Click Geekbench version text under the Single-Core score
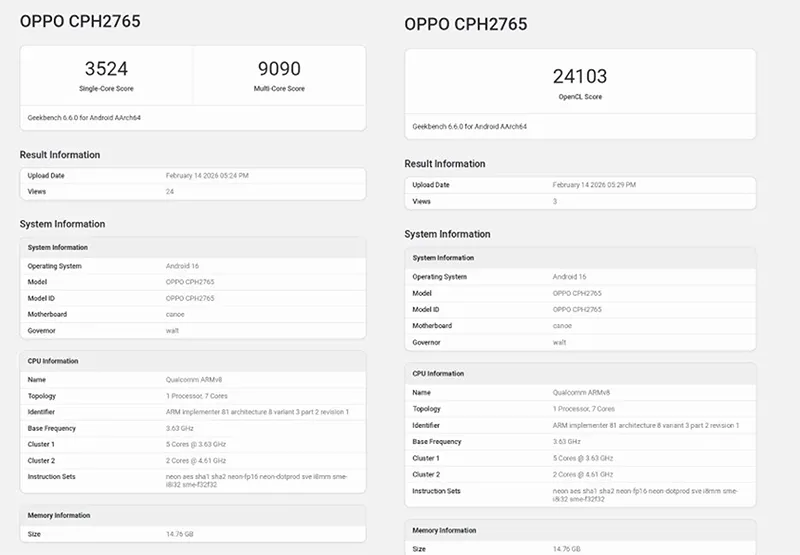The height and width of the screenshot is (555, 800). point(84,117)
